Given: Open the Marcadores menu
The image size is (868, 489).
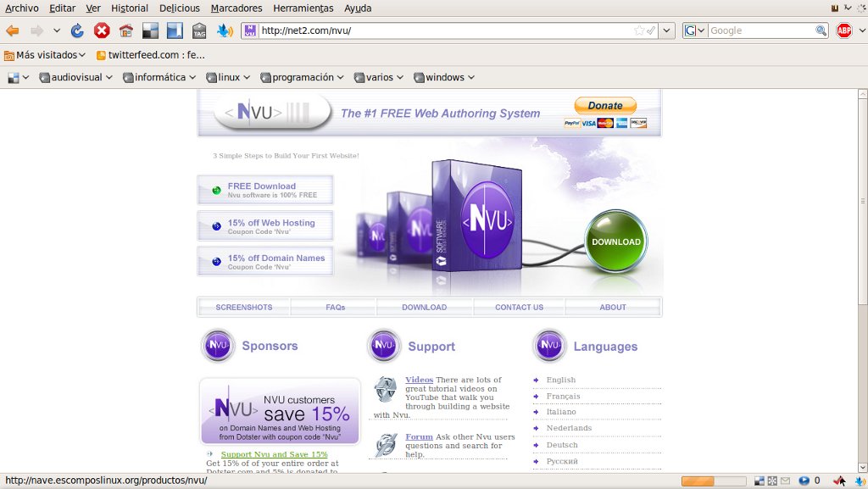Looking at the screenshot, I should [236, 8].
